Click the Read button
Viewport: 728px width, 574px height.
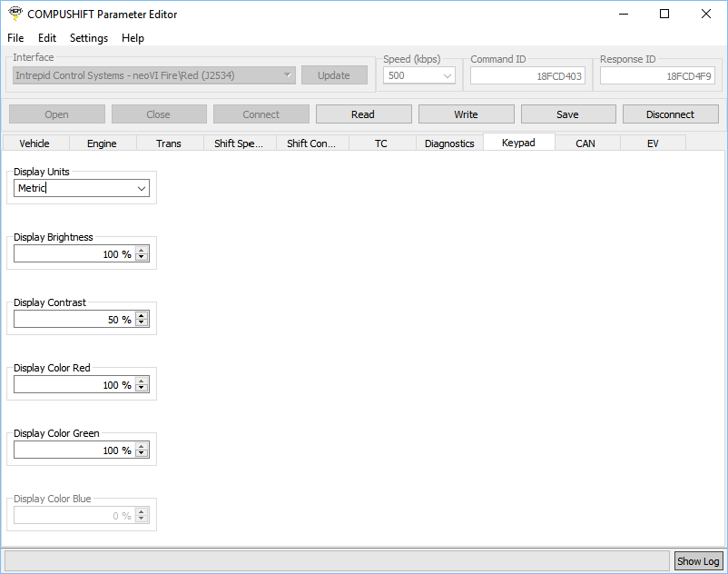(363, 114)
